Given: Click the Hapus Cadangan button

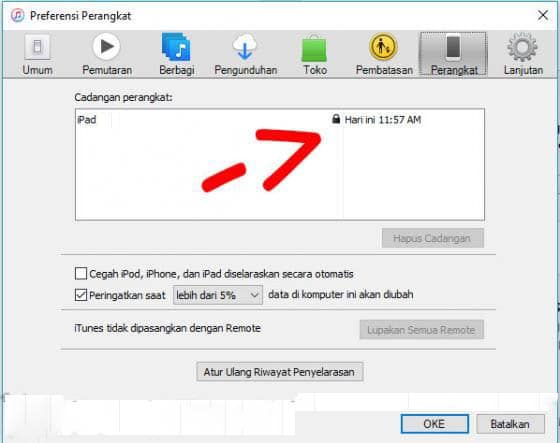Looking at the screenshot, I should tap(432, 238).
